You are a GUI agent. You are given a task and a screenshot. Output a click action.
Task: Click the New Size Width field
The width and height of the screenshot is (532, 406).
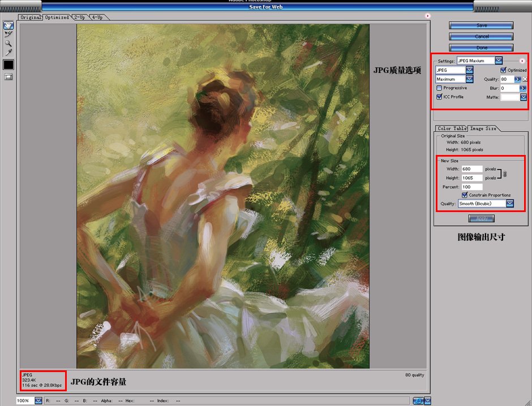pos(472,169)
